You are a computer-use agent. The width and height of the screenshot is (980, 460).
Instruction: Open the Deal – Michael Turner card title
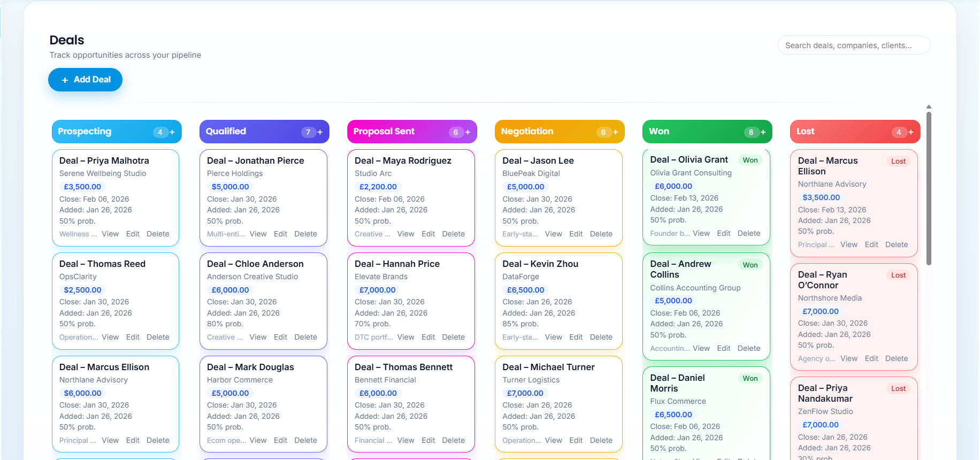548,367
